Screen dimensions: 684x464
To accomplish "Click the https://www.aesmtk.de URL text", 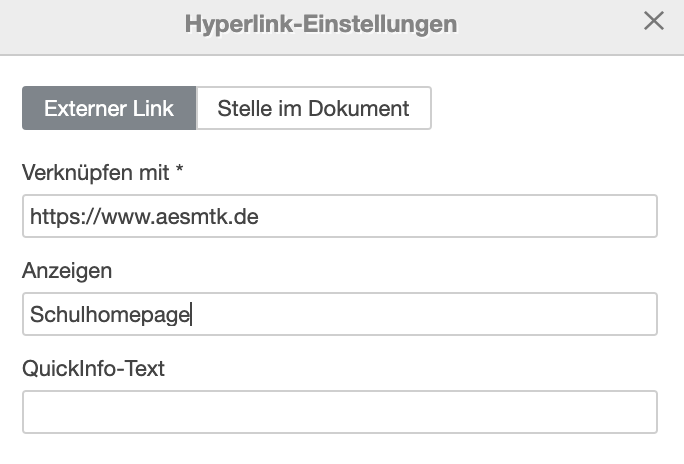I will pos(144,216).
